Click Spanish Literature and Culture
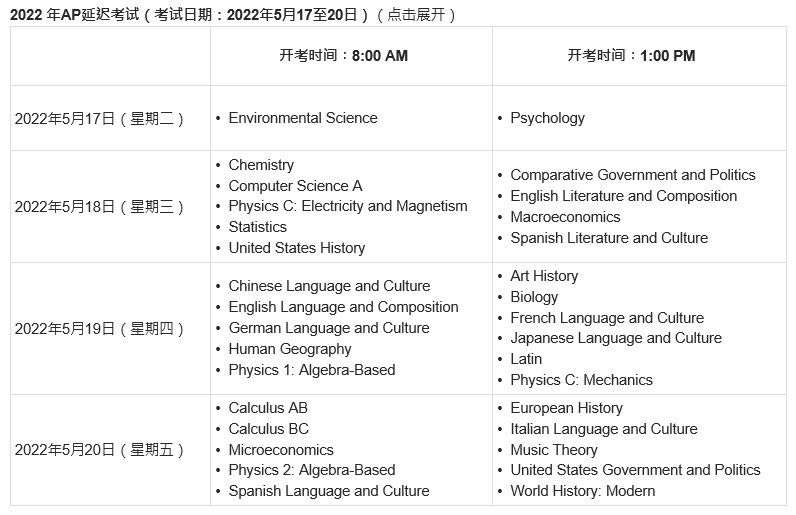Viewport: 796px width, 515px height. [x=609, y=238]
